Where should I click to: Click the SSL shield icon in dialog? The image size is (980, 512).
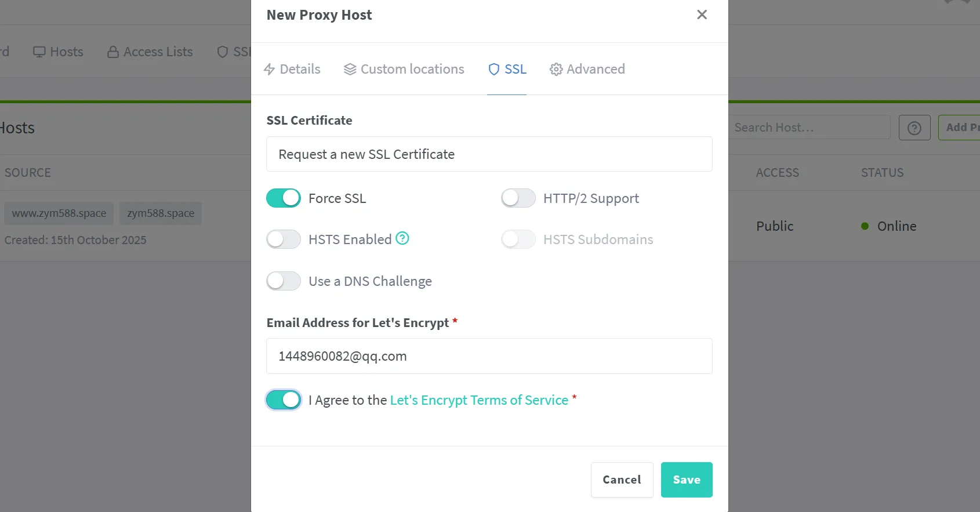click(x=494, y=70)
